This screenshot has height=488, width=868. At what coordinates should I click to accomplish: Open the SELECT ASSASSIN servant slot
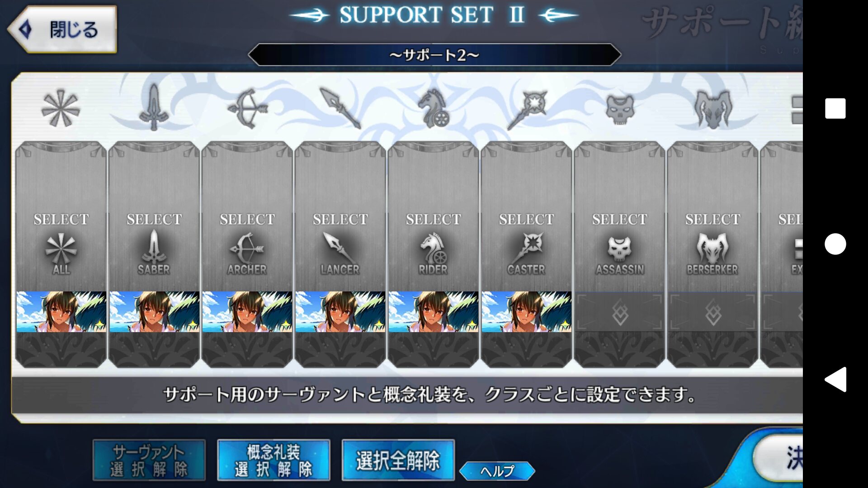pos(620,217)
